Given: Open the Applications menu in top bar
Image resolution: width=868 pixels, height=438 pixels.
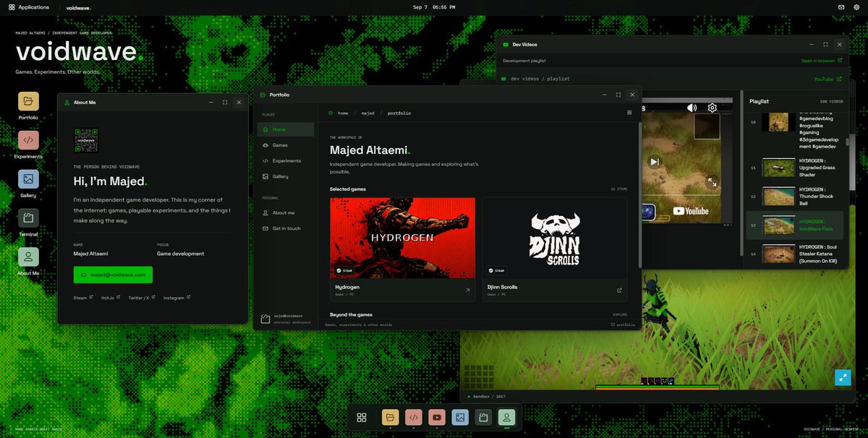Looking at the screenshot, I should (x=29, y=7).
